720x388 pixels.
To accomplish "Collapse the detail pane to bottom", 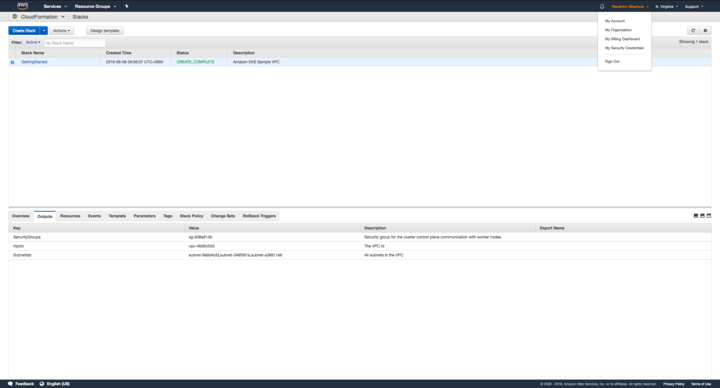I will click(696, 216).
